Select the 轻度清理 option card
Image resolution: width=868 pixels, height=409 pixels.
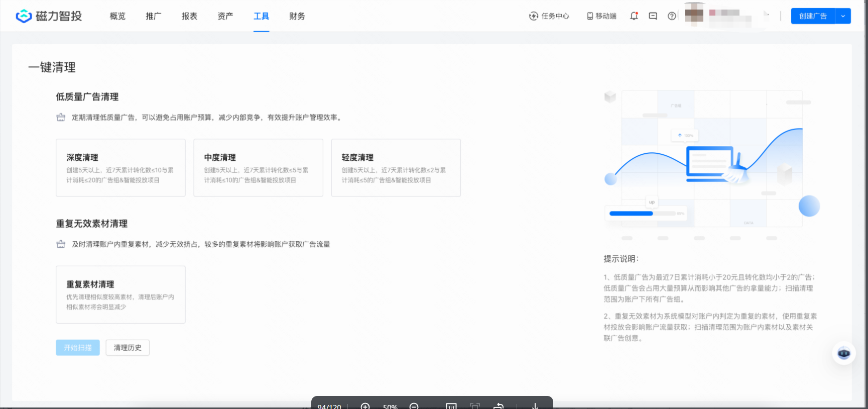coord(396,168)
